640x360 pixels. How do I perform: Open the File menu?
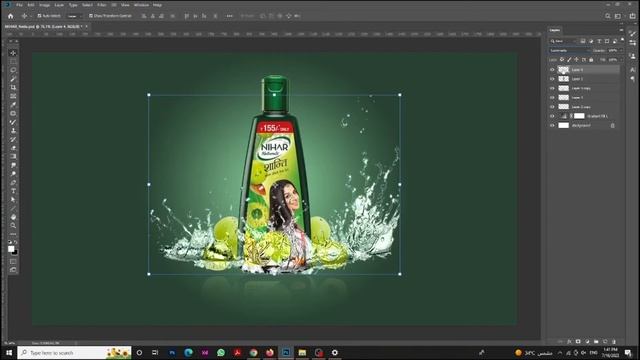(19, 5)
